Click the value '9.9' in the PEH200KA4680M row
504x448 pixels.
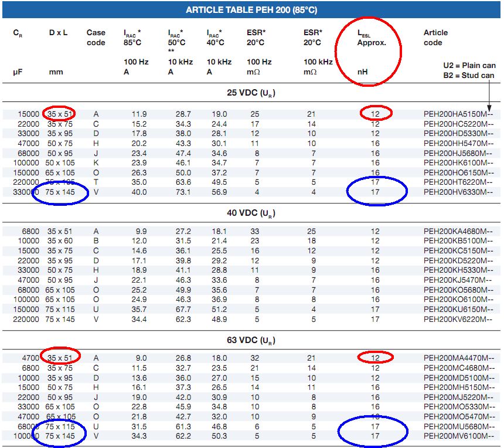(x=141, y=231)
